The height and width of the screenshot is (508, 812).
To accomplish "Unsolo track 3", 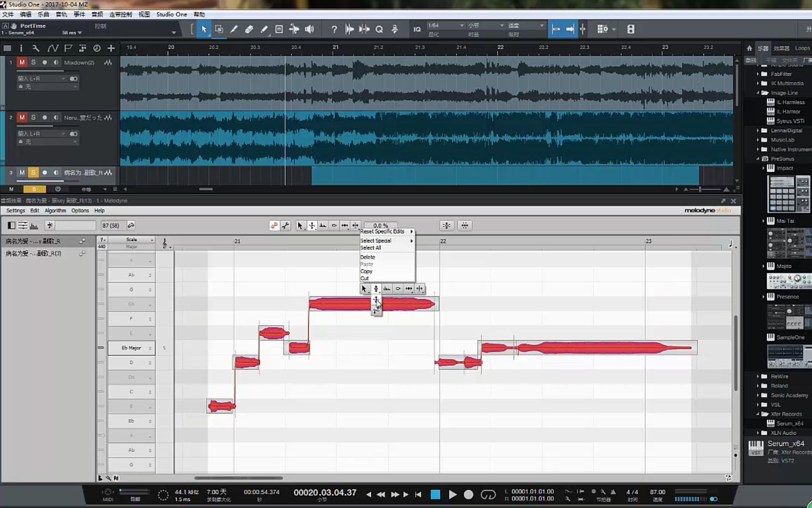I will point(33,173).
